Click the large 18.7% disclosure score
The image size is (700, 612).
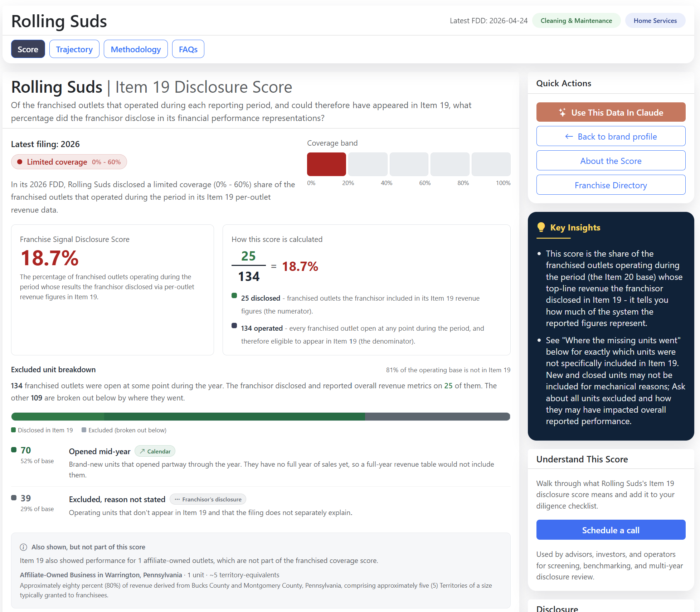click(x=50, y=258)
